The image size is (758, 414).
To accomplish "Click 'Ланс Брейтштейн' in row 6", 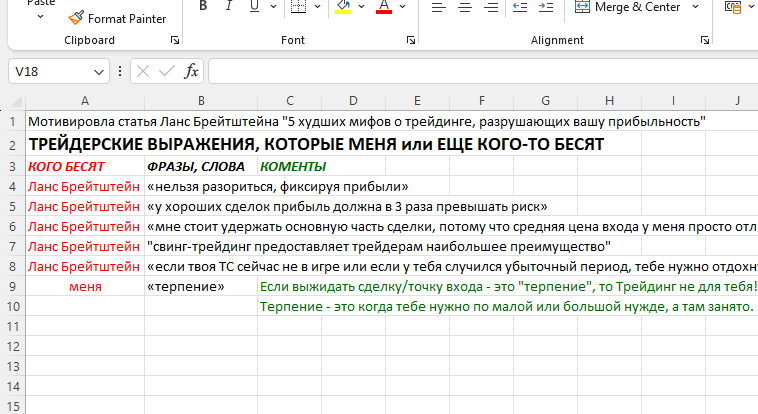I will [x=85, y=226].
